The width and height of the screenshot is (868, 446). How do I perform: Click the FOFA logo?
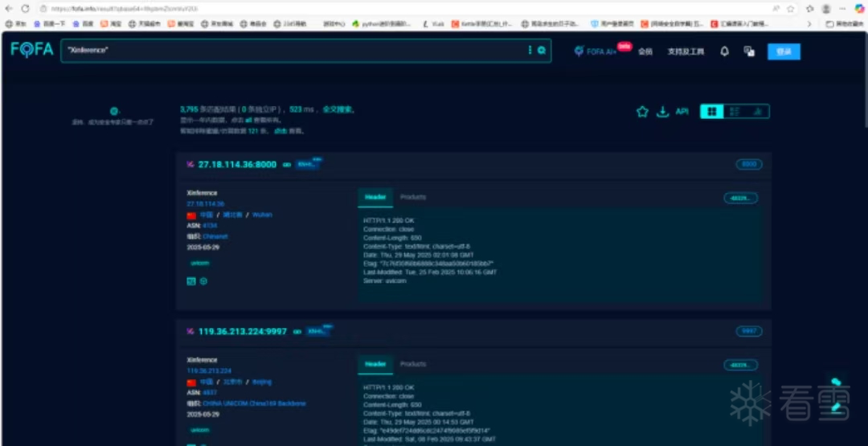(x=32, y=50)
